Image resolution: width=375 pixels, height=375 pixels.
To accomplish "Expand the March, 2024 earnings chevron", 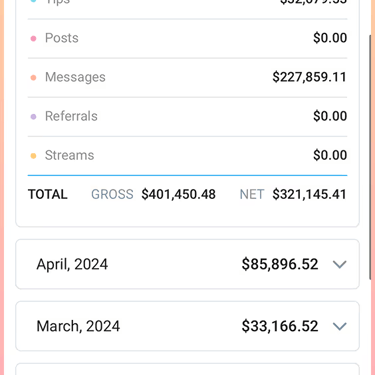I will [340, 326].
